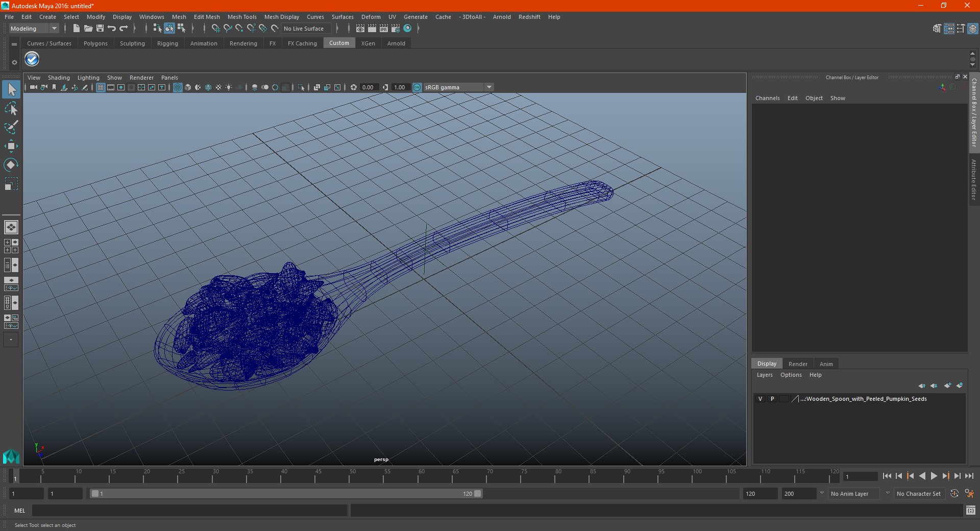Switch to single perspective view layout
The width and height of the screenshot is (980, 531).
pyautogui.click(x=11, y=227)
